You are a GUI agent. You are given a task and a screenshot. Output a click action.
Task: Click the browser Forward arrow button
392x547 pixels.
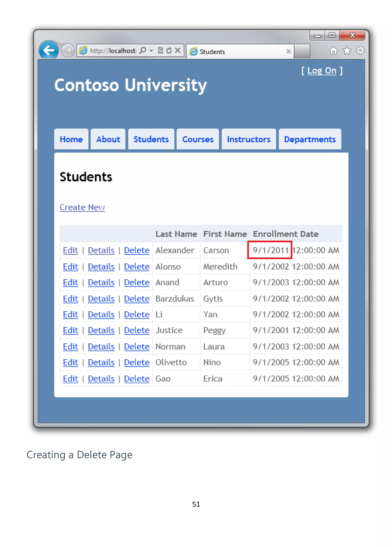point(68,50)
